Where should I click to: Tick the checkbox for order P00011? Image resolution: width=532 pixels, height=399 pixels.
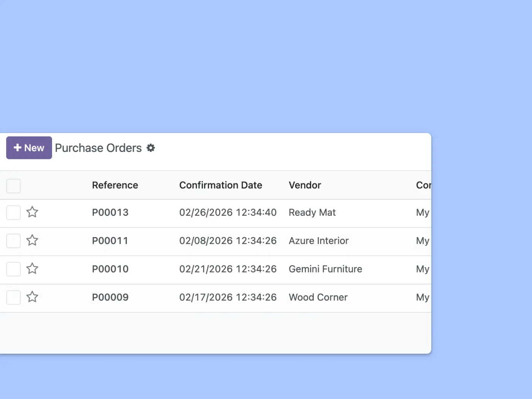coord(13,241)
